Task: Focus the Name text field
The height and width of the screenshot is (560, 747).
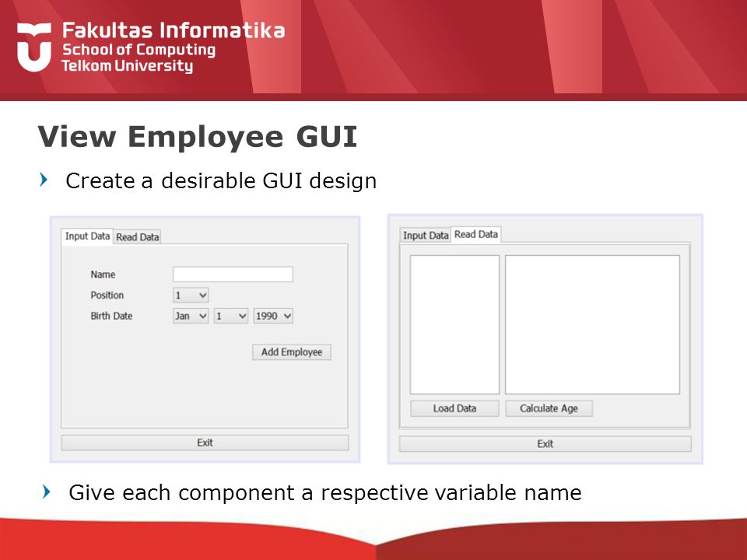Action: coord(233,275)
